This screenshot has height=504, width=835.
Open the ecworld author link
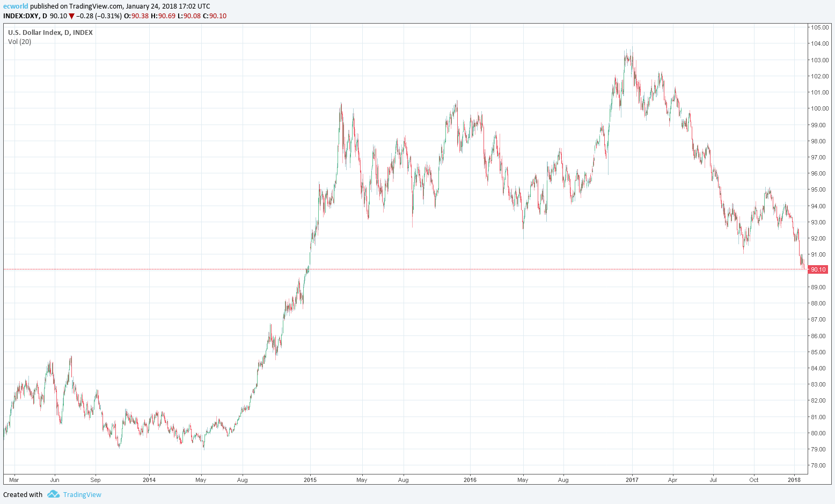[x=16, y=6]
